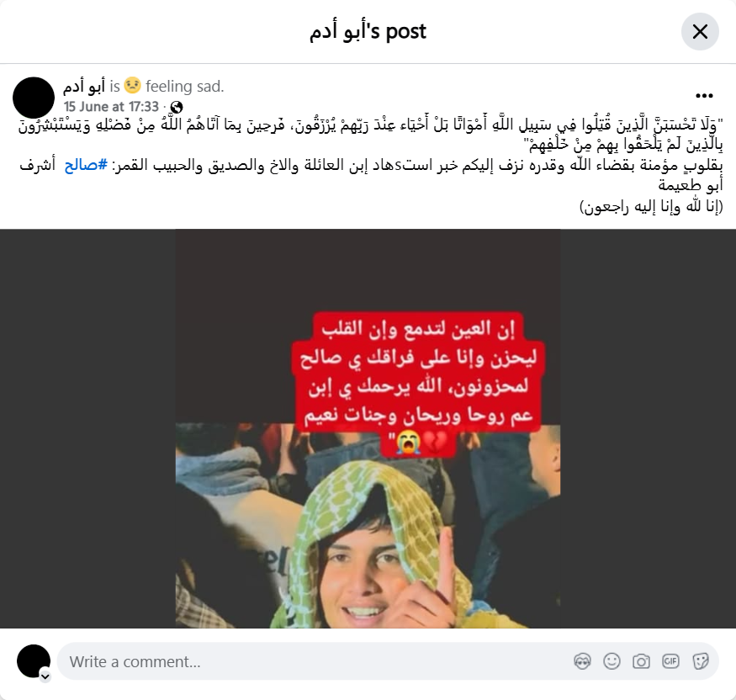Open the #صالح hashtag link
Viewport: 736px width, 700px height.
[x=86, y=165]
